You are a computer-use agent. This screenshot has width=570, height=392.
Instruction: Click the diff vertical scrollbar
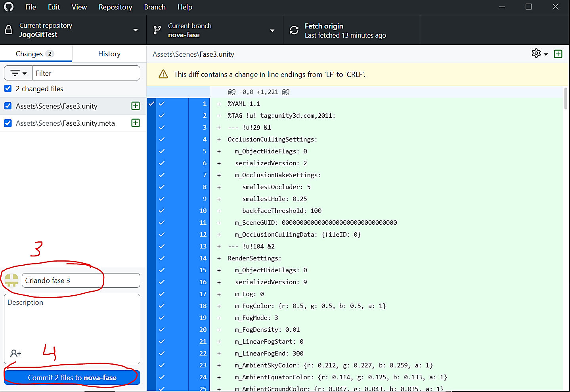click(x=566, y=99)
